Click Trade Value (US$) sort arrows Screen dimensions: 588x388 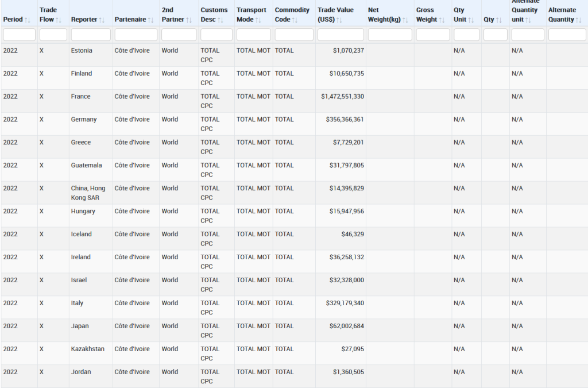[x=339, y=20]
